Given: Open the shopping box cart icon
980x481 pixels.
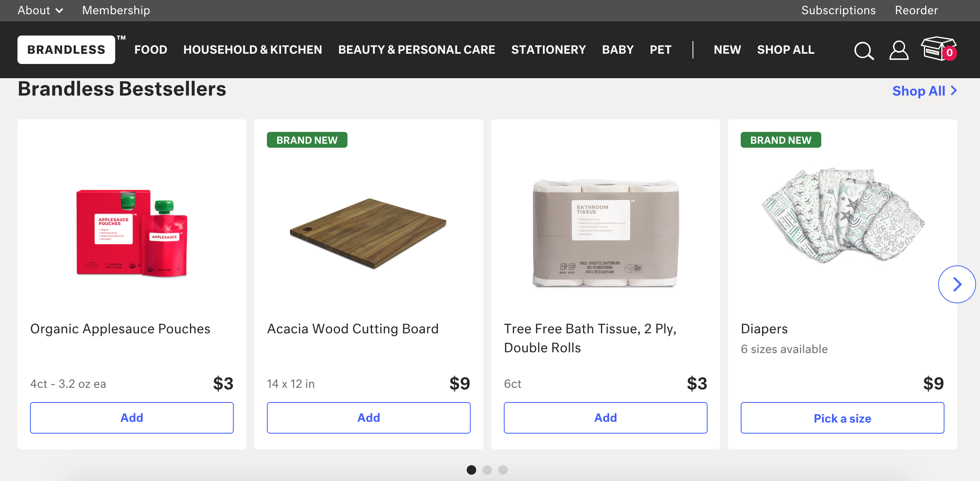Looking at the screenshot, I should (x=938, y=49).
